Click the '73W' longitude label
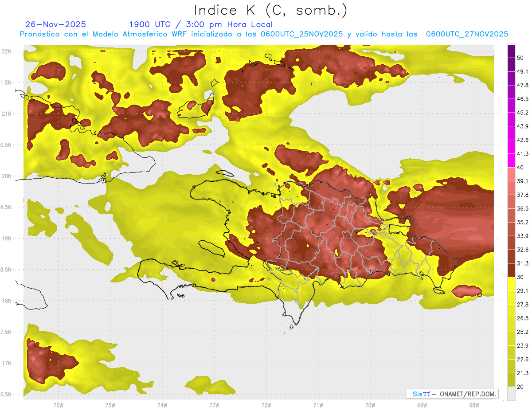This screenshot has height=411, width=532. coord(214,405)
